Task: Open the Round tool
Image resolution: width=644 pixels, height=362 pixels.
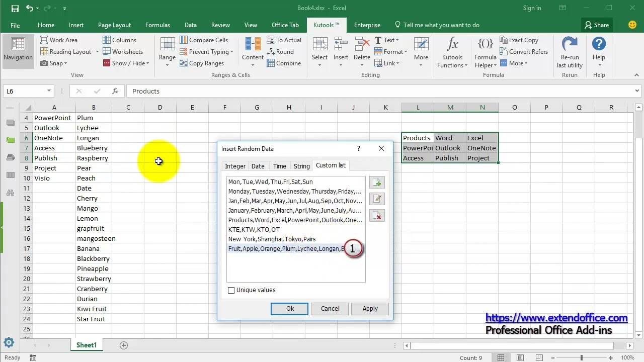Action: [280, 52]
